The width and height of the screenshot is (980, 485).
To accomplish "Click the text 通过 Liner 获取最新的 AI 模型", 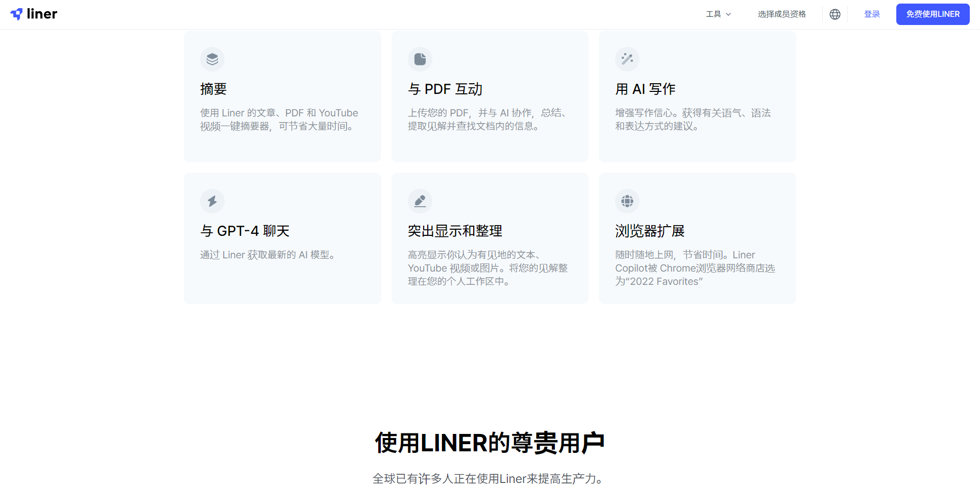I will [x=268, y=255].
